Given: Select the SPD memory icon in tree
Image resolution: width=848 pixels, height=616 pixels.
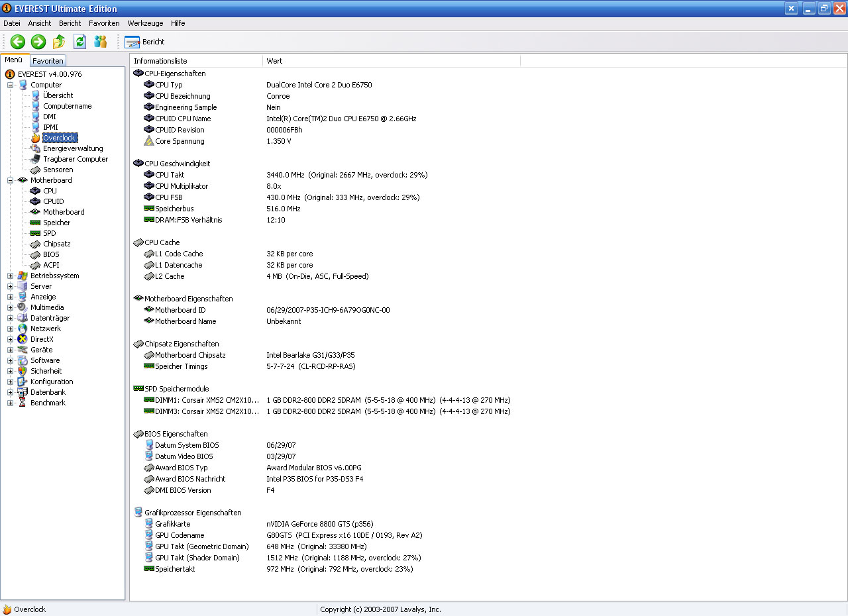Looking at the screenshot, I should pyautogui.click(x=36, y=233).
